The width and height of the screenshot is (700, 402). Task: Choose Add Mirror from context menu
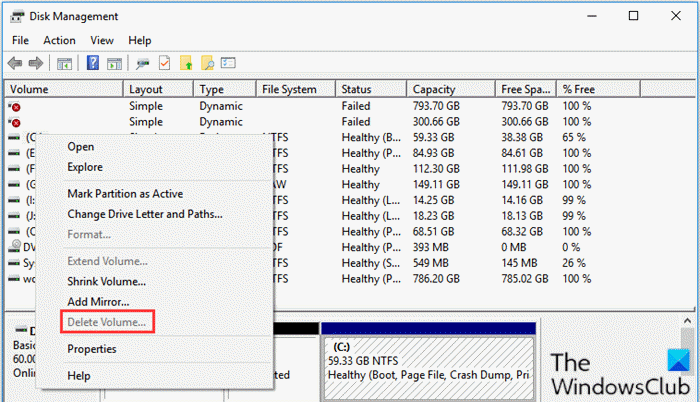pyautogui.click(x=98, y=302)
